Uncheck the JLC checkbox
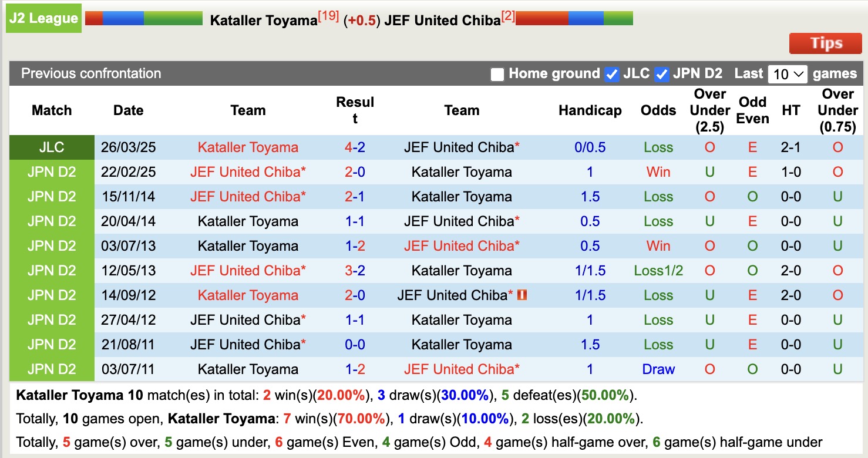The width and height of the screenshot is (868, 458). pos(611,73)
